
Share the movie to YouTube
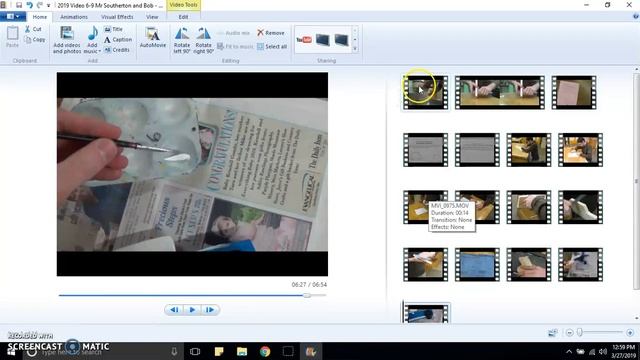point(304,40)
